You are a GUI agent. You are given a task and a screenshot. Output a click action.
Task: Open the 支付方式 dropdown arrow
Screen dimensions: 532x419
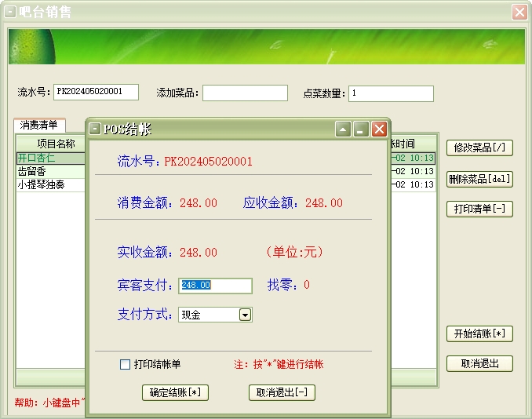245,315
